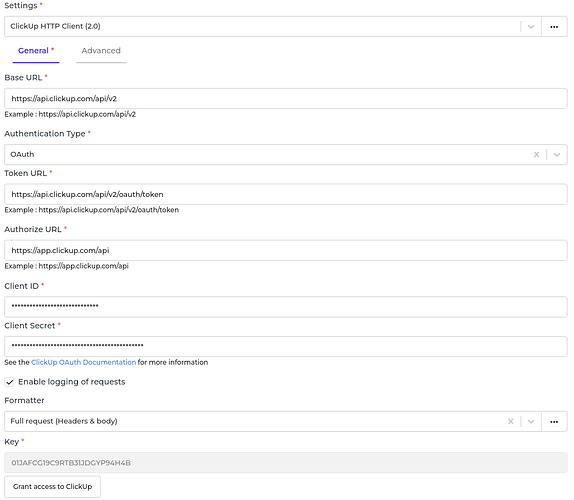Screen dimensions: 574x500
Task: Click the Base URL input field
Action: click(x=286, y=98)
